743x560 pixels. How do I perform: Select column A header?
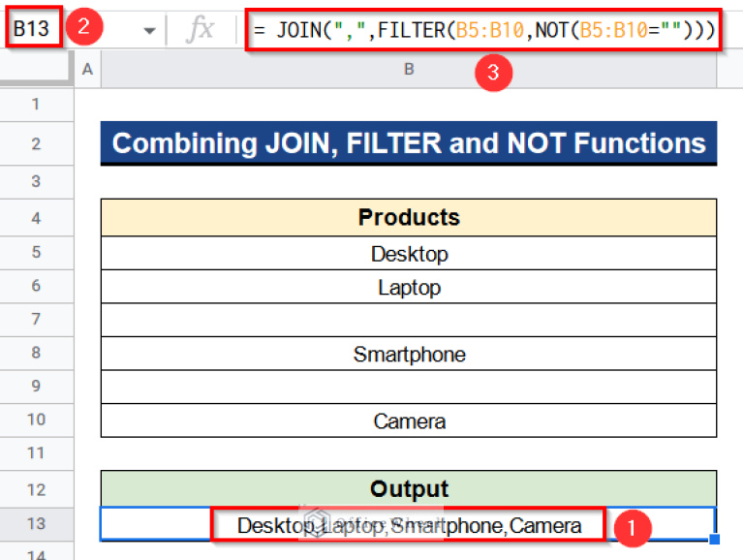[x=88, y=69]
